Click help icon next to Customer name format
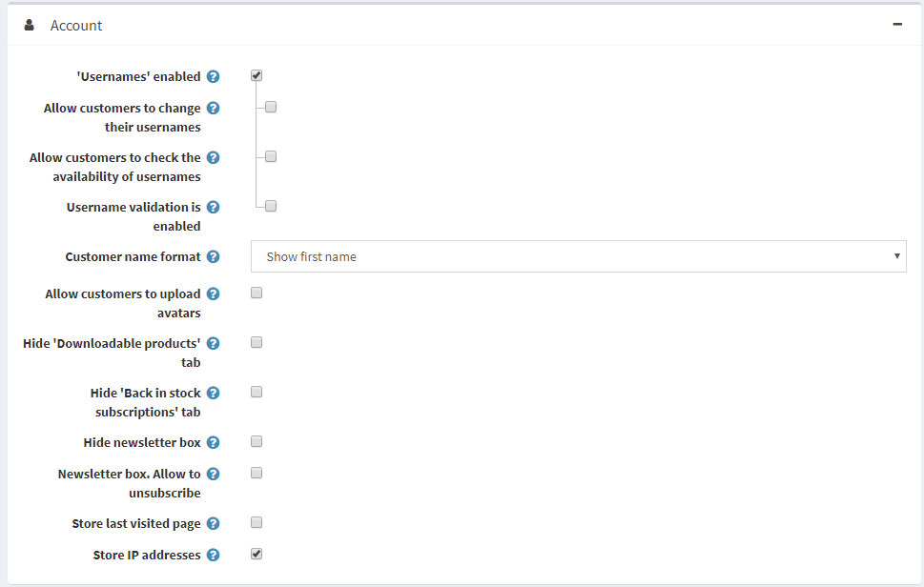 tap(213, 257)
